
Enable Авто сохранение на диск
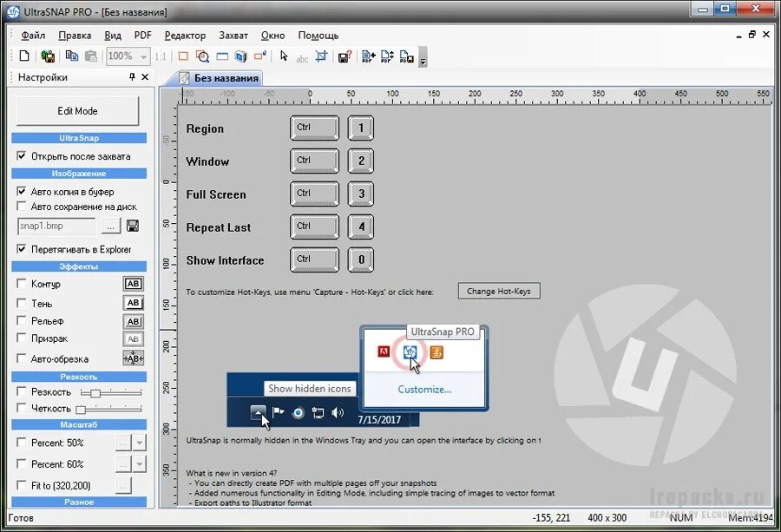coord(22,207)
